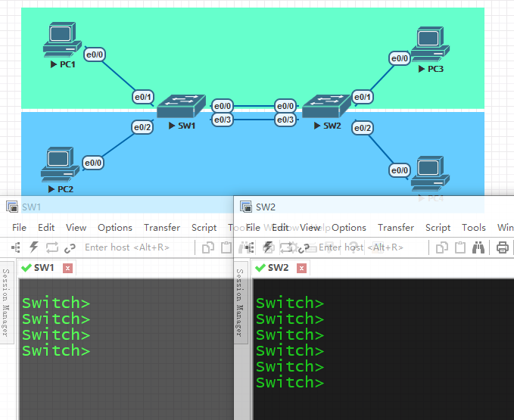
Task: Open Session Manager side panel in SW1
Action: coord(6,303)
